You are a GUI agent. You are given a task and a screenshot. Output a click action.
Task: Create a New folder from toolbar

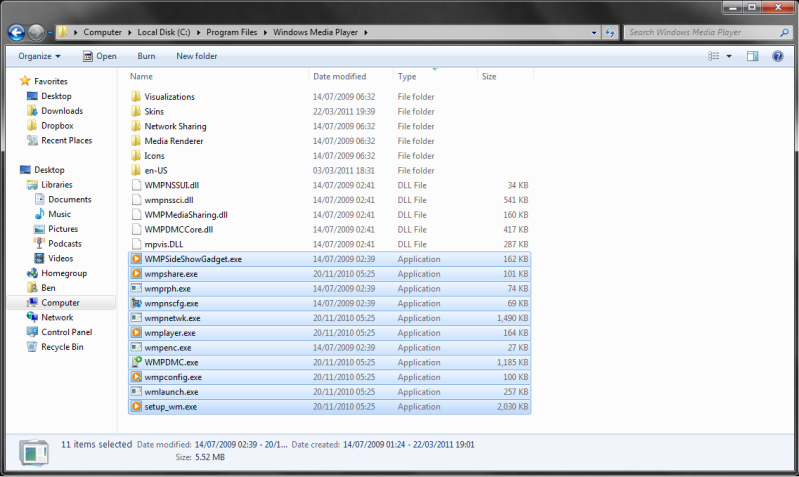[197, 56]
